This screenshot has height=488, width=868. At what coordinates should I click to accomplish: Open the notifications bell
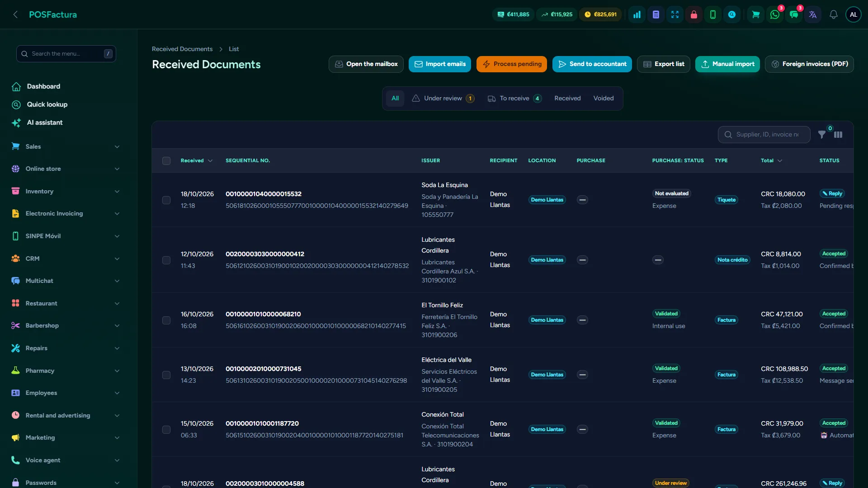click(834, 14)
